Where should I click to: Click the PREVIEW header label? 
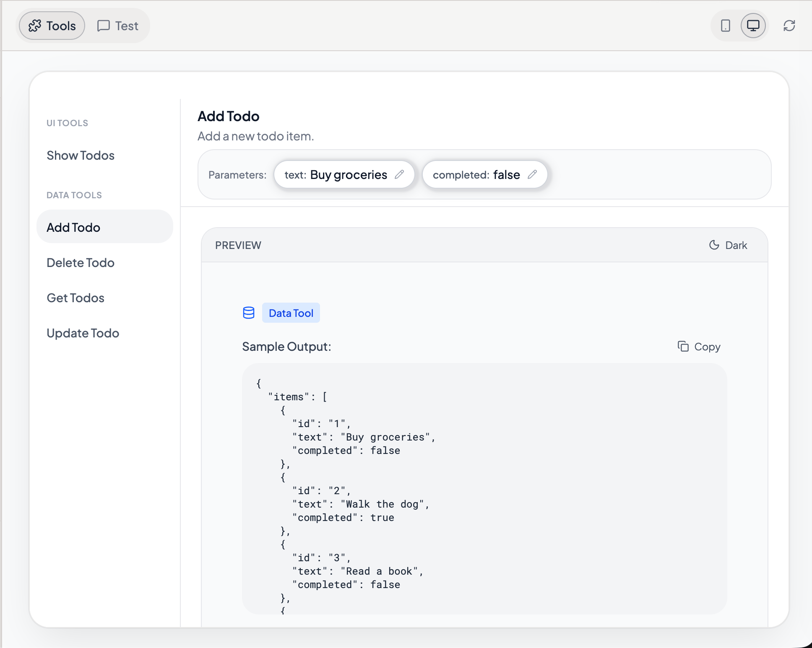[x=238, y=245]
